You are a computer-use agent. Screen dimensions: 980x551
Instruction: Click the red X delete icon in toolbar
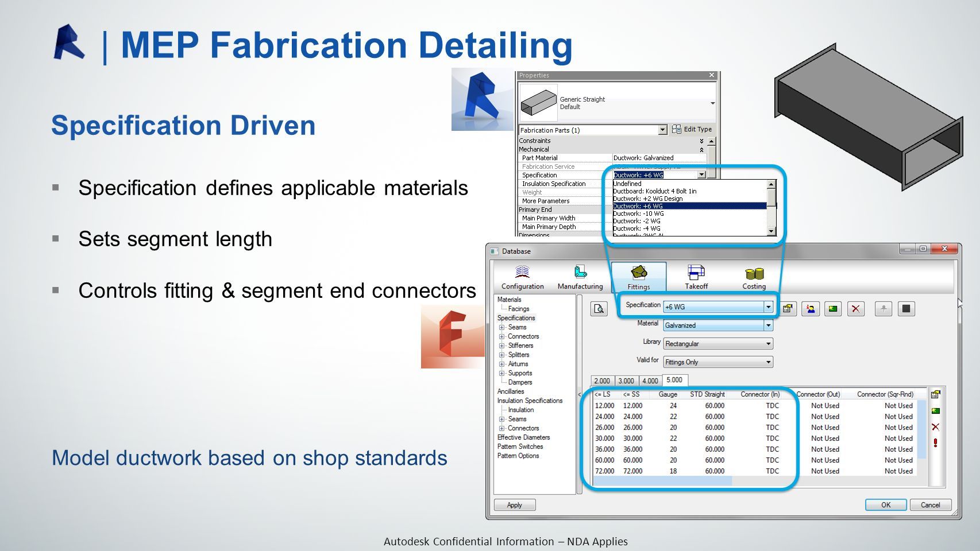pyautogui.click(x=856, y=309)
